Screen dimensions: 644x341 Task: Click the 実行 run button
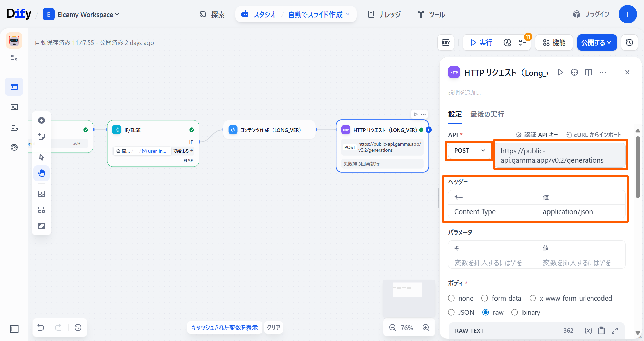(x=481, y=42)
